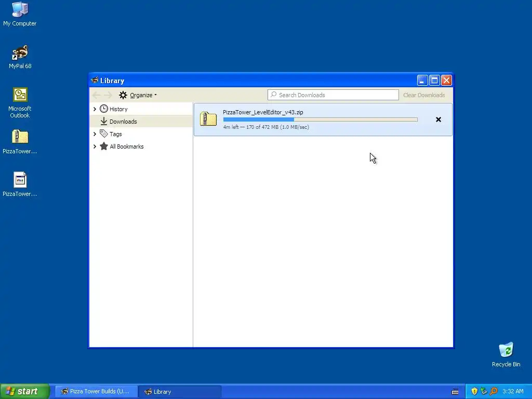Screen dimensions: 532x399
Task: Click the Organize gear icon
Action: point(123,95)
